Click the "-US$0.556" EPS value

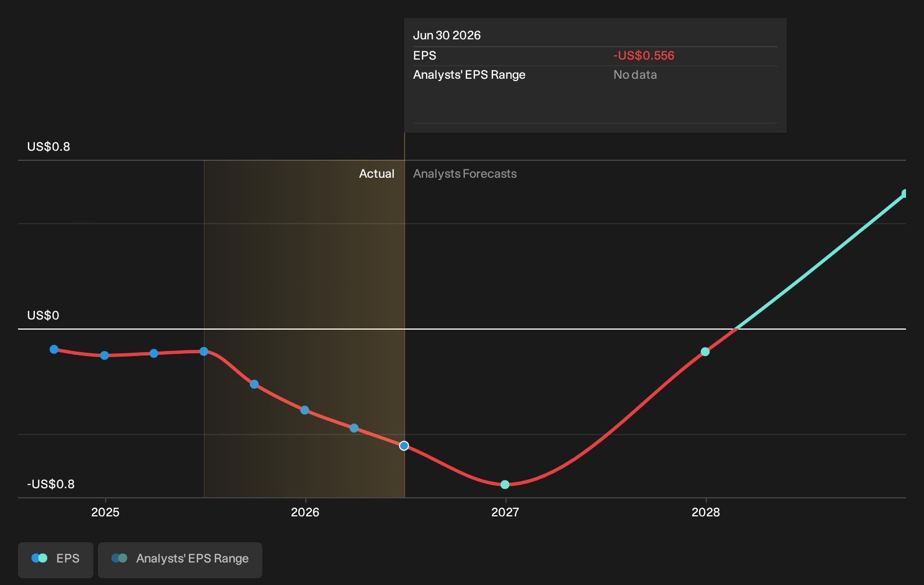click(644, 56)
